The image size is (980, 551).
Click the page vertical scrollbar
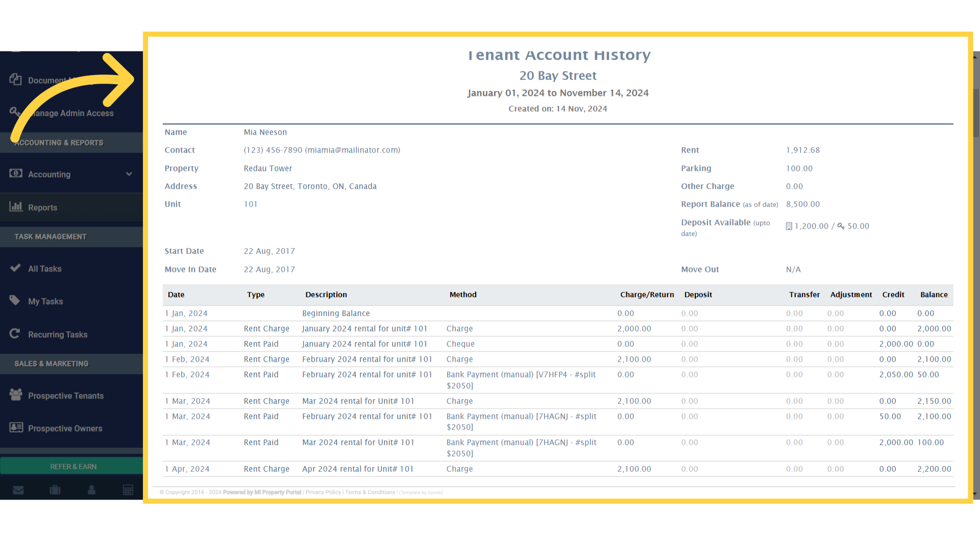coord(976,112)
